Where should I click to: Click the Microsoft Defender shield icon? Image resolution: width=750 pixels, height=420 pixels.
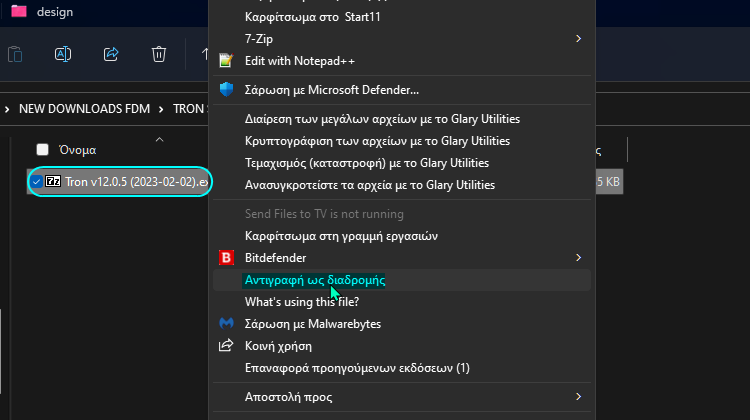(226, 89)
